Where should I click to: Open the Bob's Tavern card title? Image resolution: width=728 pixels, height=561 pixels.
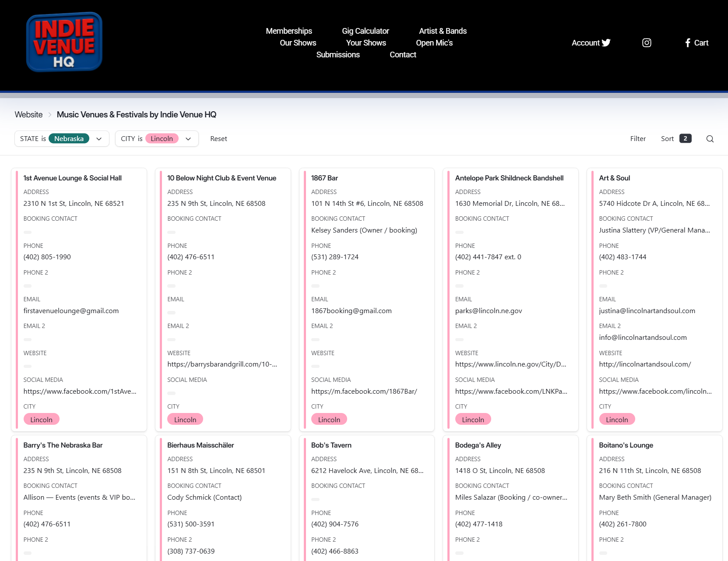331,445
